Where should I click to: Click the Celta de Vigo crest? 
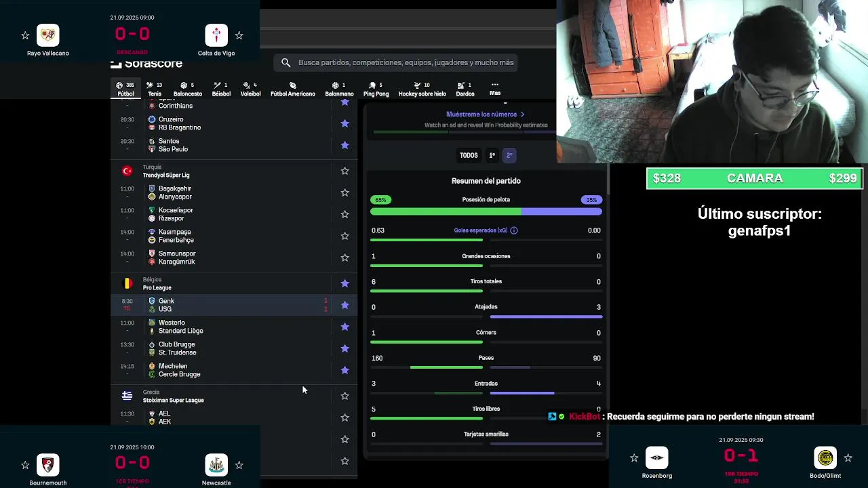(216, 35)
